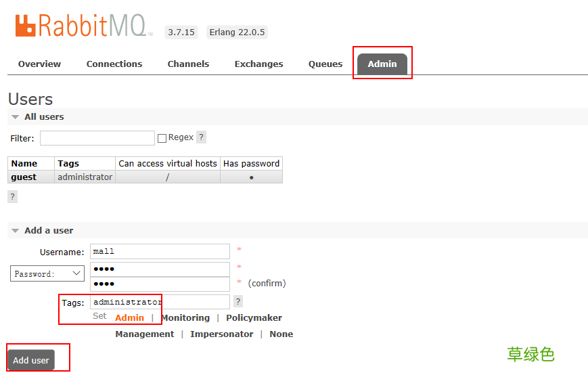Choose the Impersonator tag
Image resolution: width=588 pixels, height=377 pixels.
pos(221,334)
